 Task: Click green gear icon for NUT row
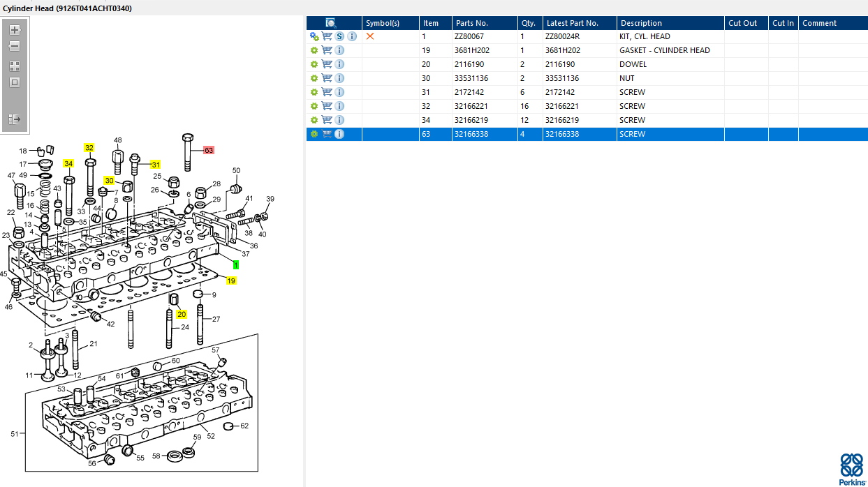314,78
